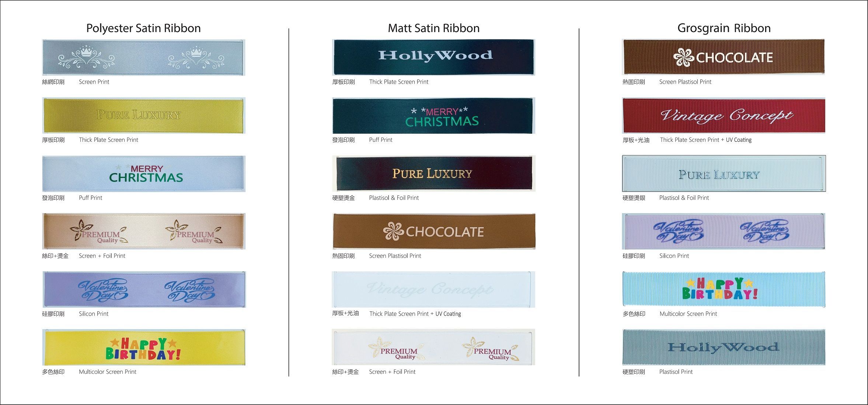Click the Silicon Print label under the Grosgrain Ribbon column
Screen dimensions: 868x405
coord(674,256)
